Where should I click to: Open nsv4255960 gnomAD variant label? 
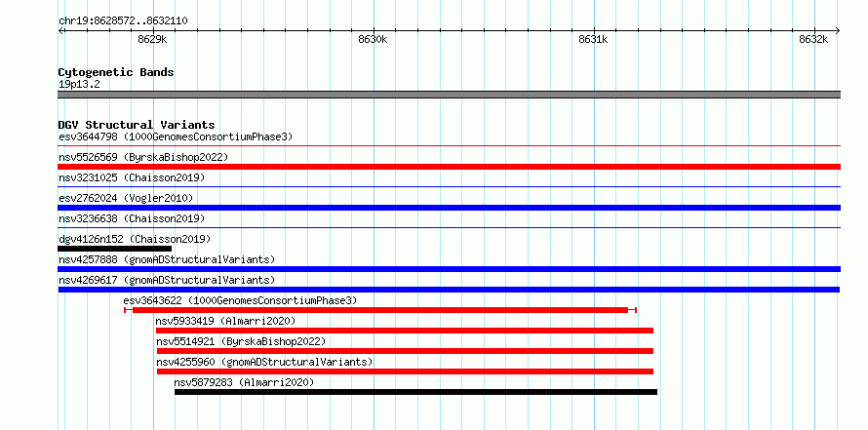click(x=264, y=362)
